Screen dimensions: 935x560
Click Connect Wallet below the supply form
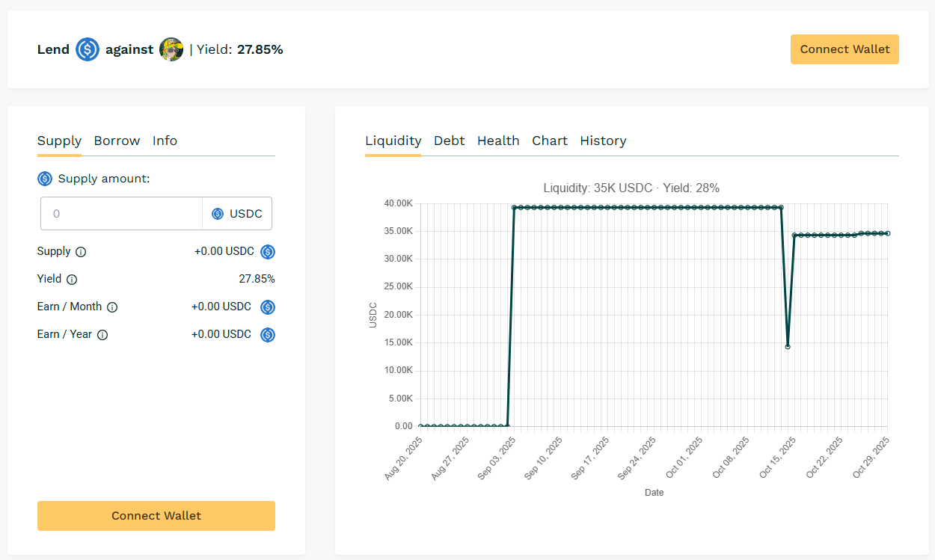point(156,516)
